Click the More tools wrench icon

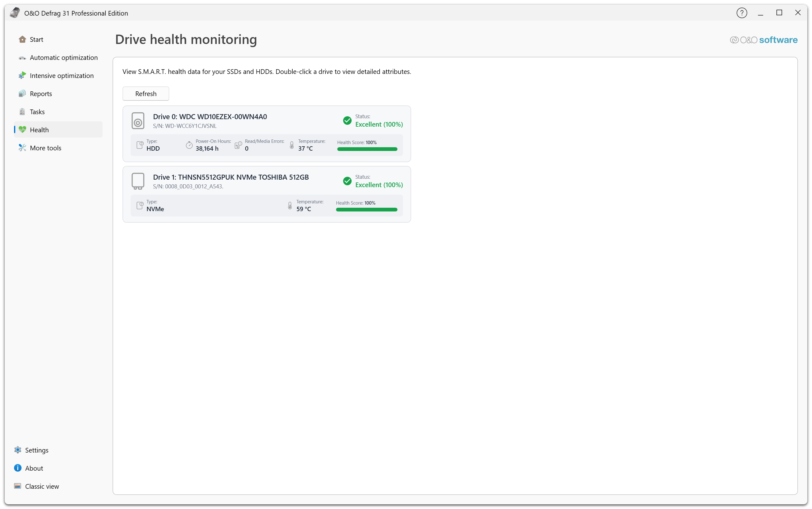coord(22,148)
